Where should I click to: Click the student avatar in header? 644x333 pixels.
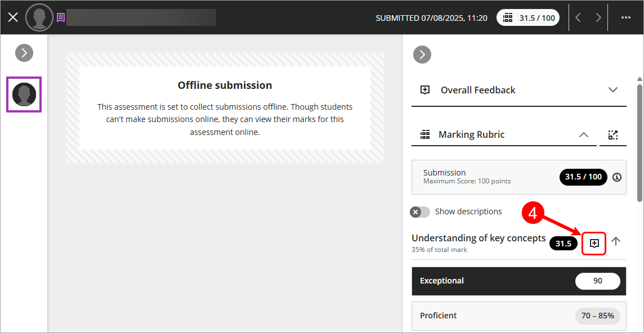coord(39,17)
